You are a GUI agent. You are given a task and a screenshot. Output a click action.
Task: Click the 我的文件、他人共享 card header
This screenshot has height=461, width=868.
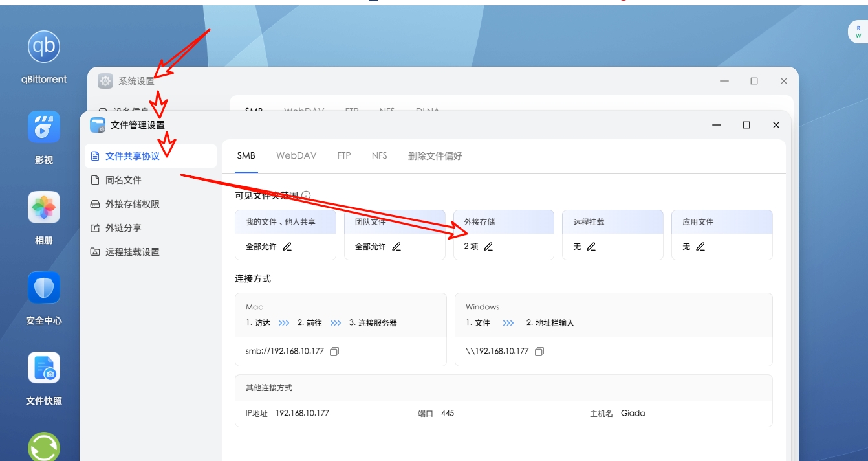point(285,221)
